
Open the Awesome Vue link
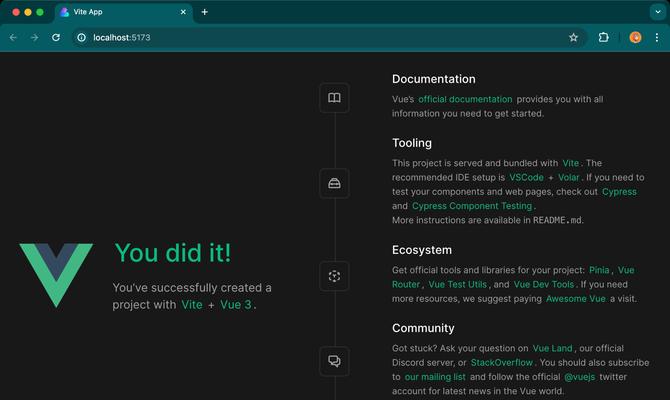[576, 299]
